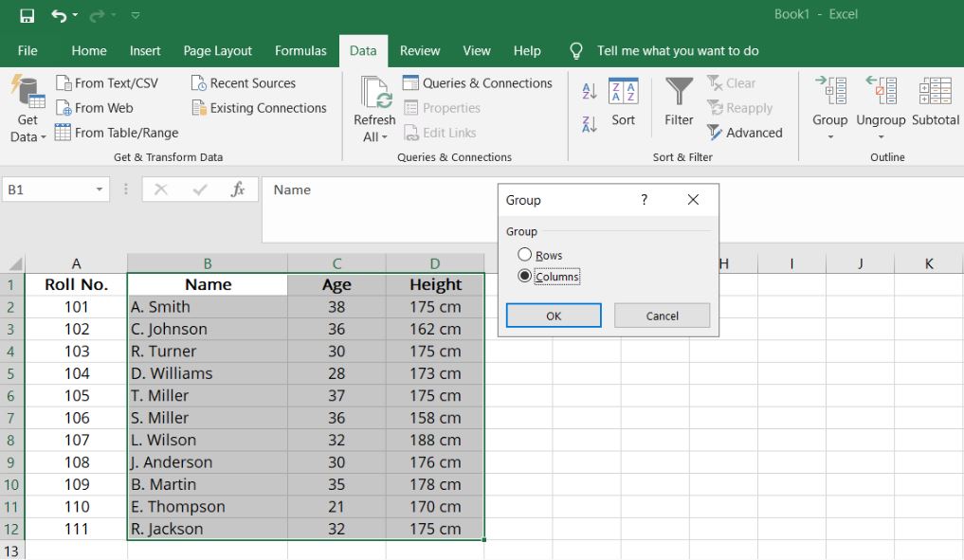
Task: Expand the Name Box dropdown arrow
Action: 99,190
